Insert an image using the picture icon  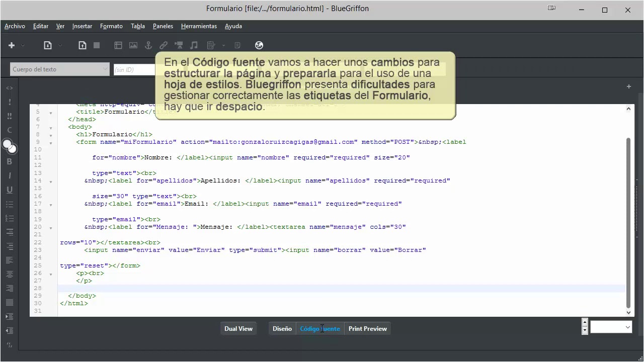[x=133, y=45]
